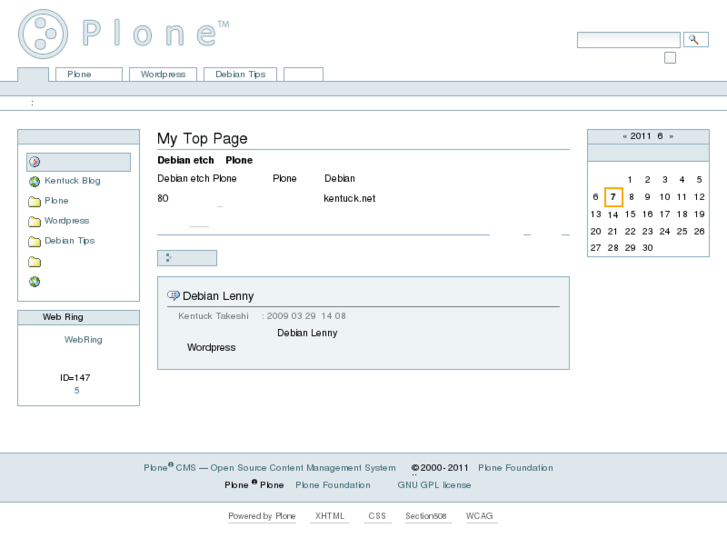Select day 1 in the calendar
727x545 pixels.
[630, 180]
